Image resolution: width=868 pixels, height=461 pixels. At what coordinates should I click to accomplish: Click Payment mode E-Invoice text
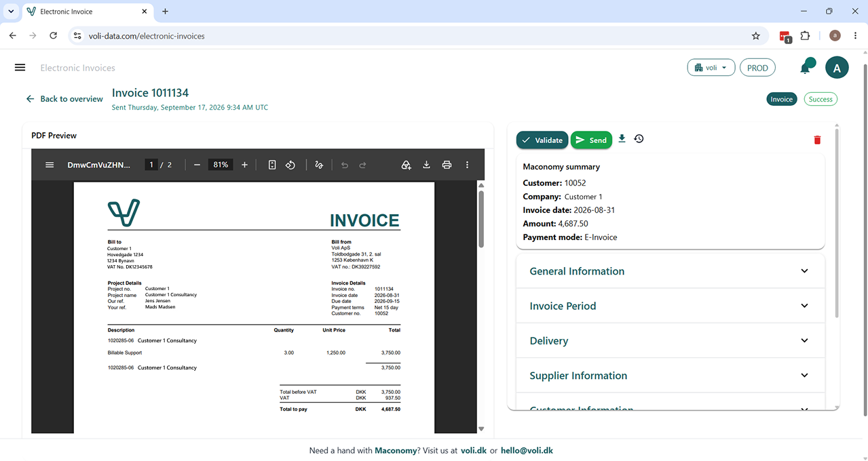570,237
